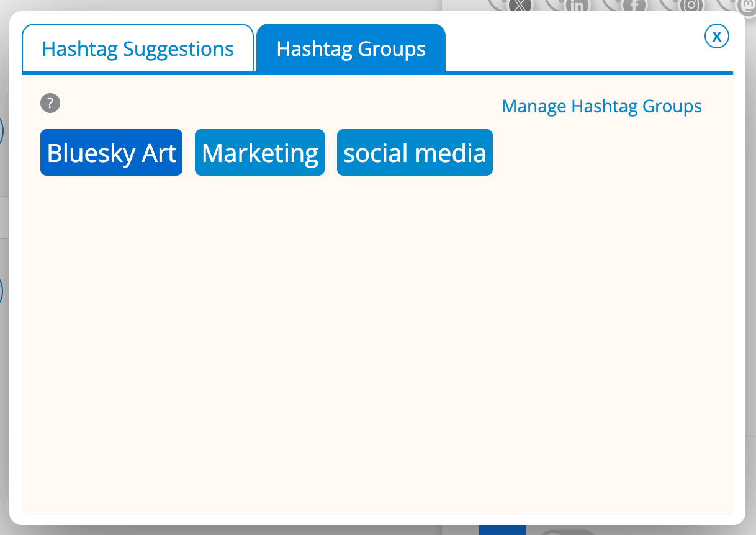Select the Facebook account icon
Image resolution: width=756 pixels, height=535 pixels.
tap(634, 6)
